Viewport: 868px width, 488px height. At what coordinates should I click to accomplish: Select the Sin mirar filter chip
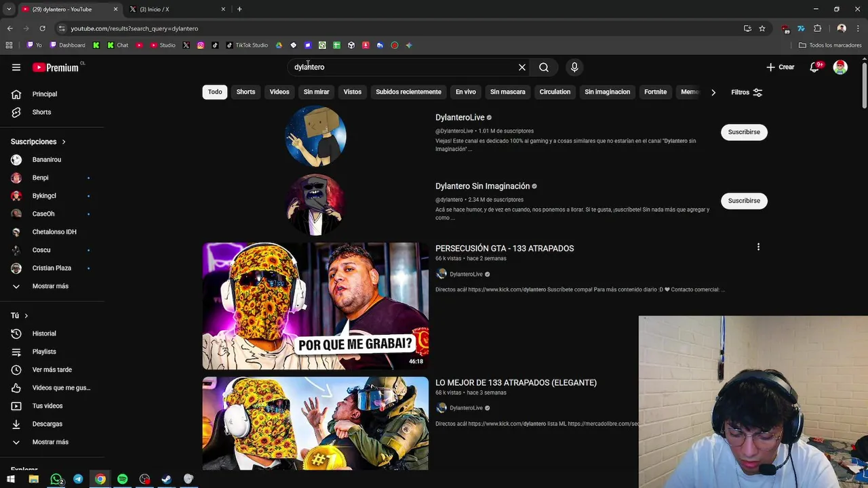pos(316,92)
